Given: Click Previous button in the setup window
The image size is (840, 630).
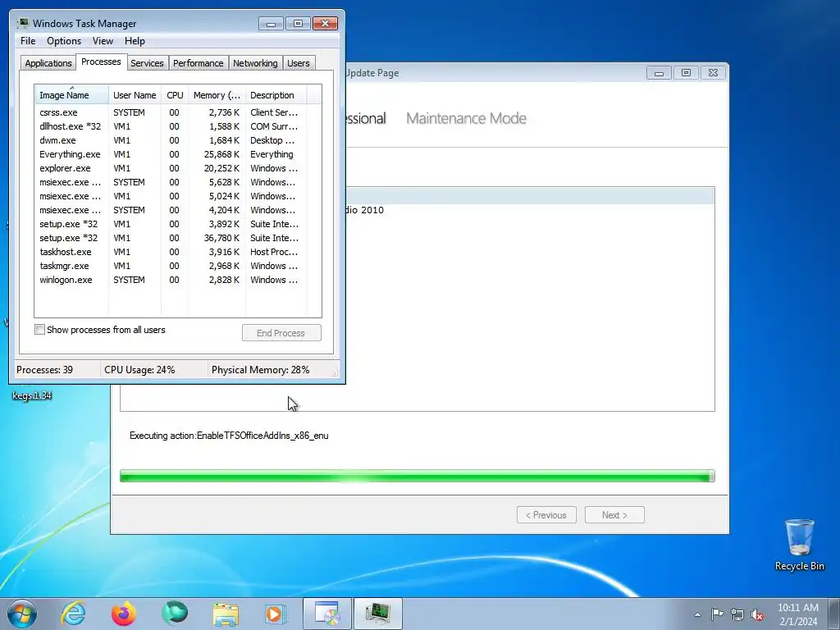Looking at the screenshot, I should pyautogui.click(x=546, y=515).
